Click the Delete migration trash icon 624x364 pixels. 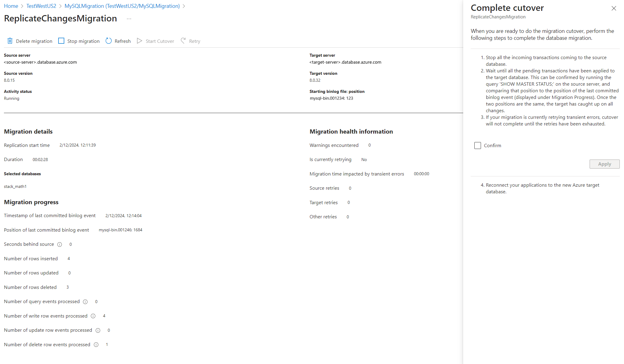pyautogui.click(x=10, y=41)
